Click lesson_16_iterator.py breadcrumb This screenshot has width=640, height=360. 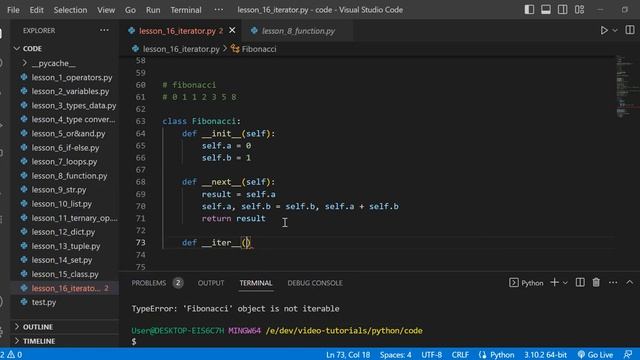coord(181,49)
